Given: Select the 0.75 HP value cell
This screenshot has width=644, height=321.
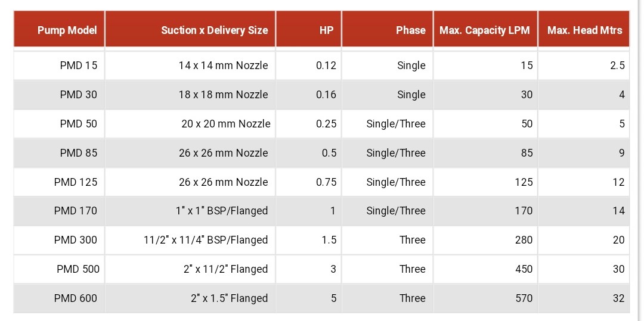Looking at the screenshot, I should coord(326,182).
